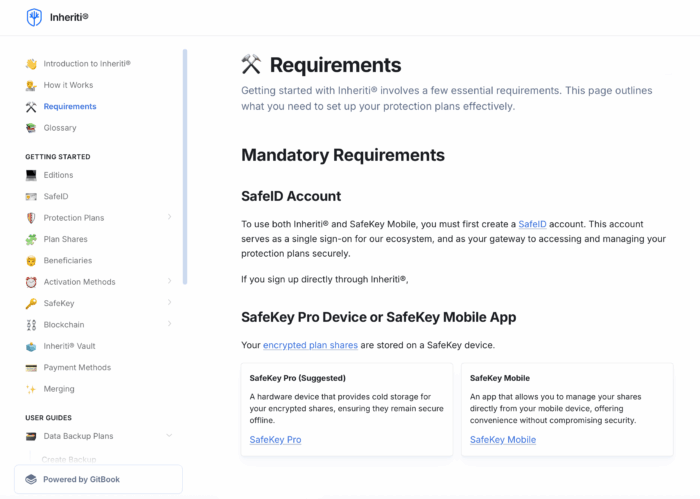
Task: Open the Glossary page
Action: pyautogui.click(x=60, y=128)
